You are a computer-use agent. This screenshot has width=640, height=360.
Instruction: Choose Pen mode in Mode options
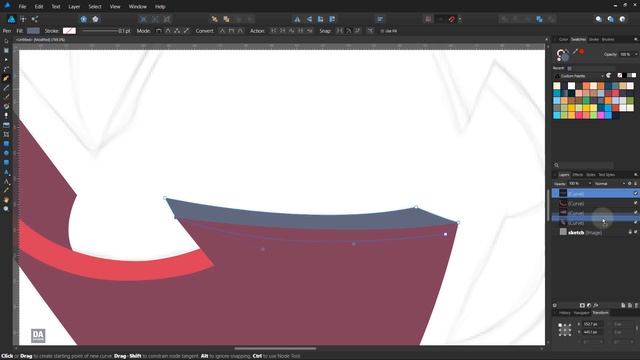tap(159, 31)
